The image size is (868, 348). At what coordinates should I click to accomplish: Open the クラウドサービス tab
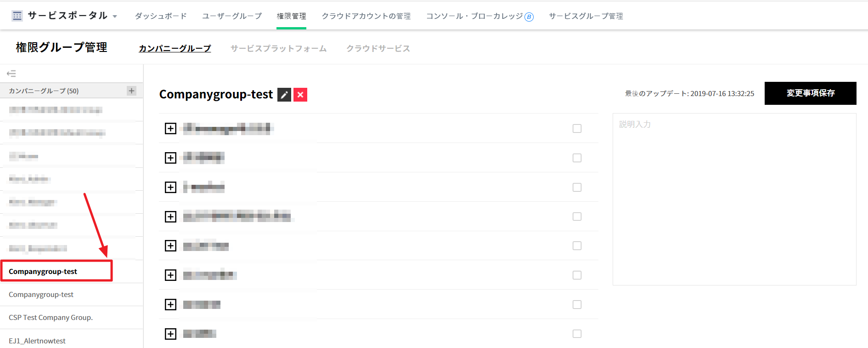tap(378, 49)
